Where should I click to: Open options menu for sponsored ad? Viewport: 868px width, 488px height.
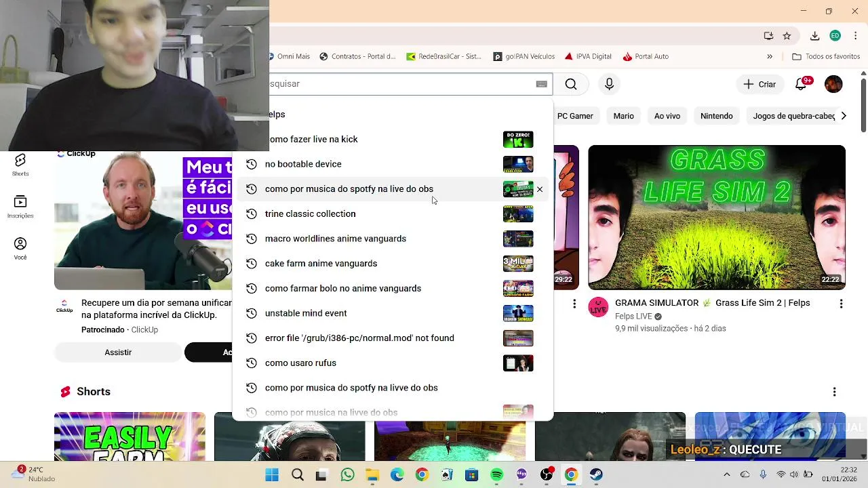click(x=574, y=304)
